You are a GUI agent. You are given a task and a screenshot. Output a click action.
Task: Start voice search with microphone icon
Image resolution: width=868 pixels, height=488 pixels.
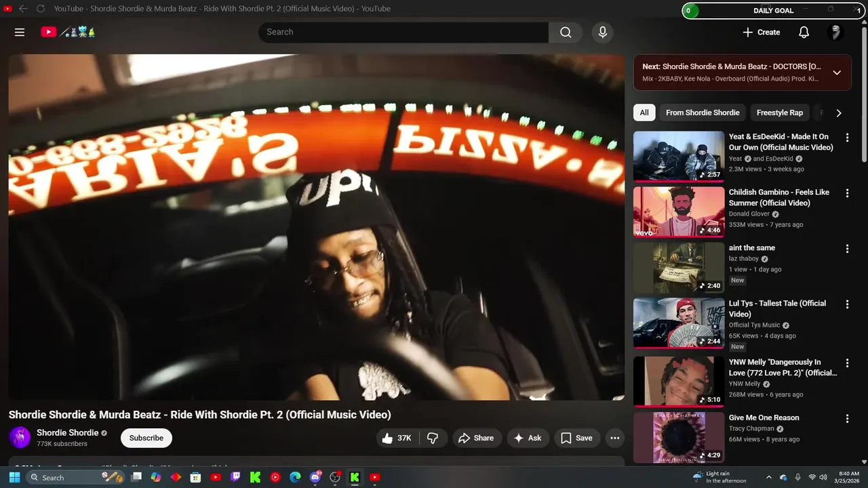pos(602,32)
